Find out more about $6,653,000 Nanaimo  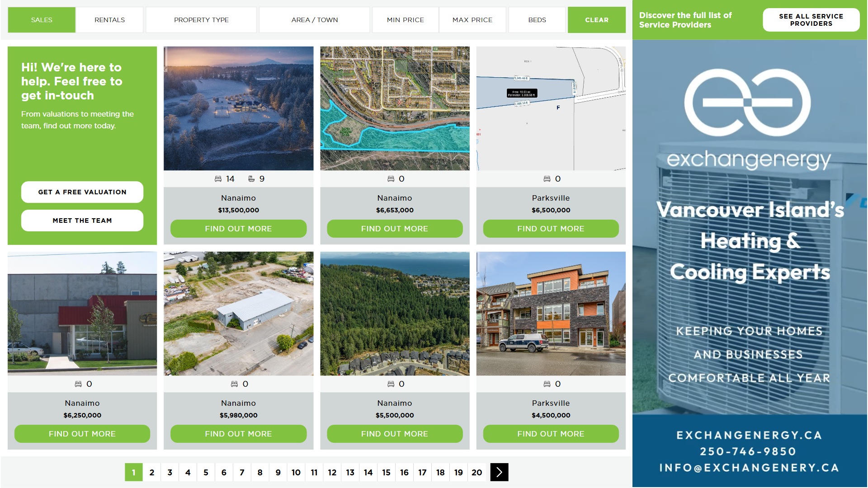[394, 229]
